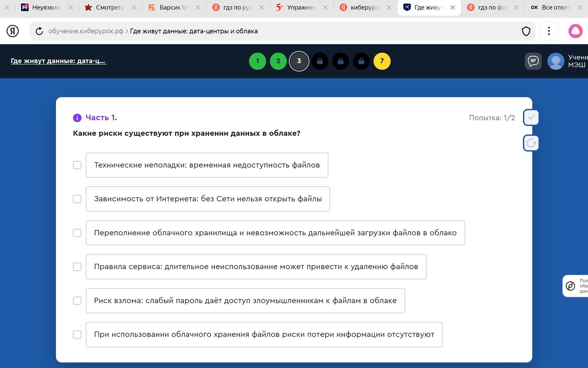
Task: Click the Yandex browser logo icon
Action: click(13, 31)
